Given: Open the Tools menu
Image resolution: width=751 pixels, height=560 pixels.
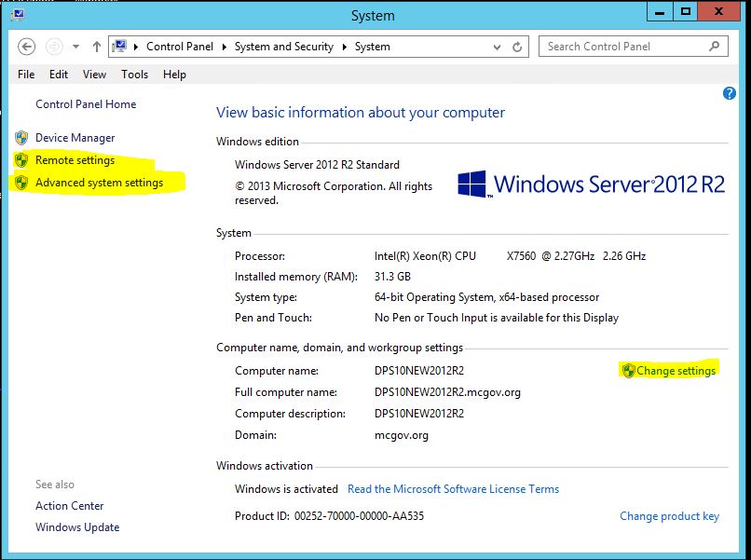Looking at the screenshot, I should 134,75.
